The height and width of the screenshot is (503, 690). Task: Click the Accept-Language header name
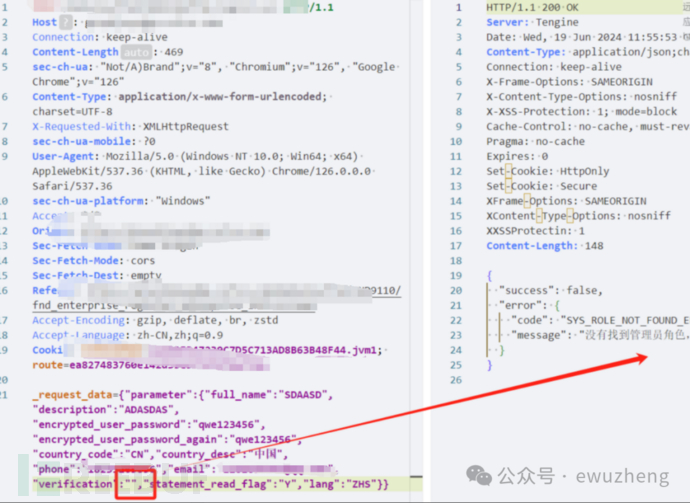point(78,335)
